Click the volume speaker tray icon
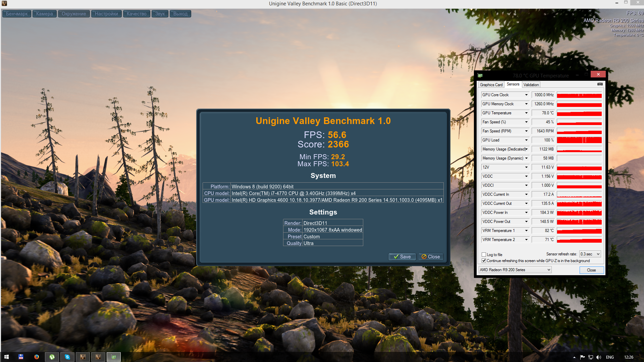644x362 pixels. click(x=599, y=357)
